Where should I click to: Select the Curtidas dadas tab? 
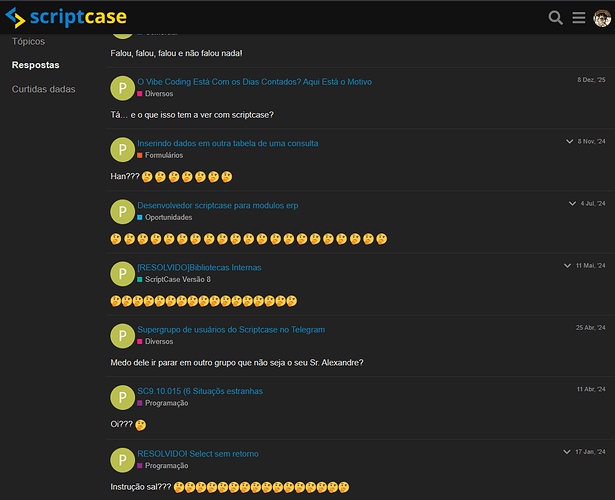(43, 89)
